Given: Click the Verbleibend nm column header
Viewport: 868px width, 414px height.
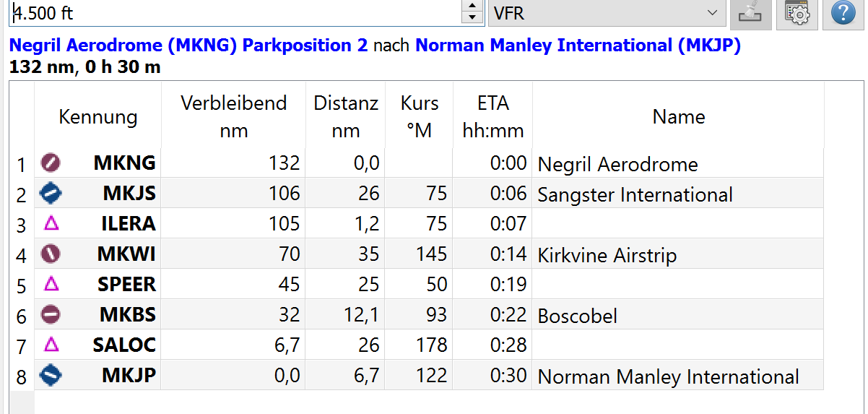Looking at the screenshot, I should (233, 116).
